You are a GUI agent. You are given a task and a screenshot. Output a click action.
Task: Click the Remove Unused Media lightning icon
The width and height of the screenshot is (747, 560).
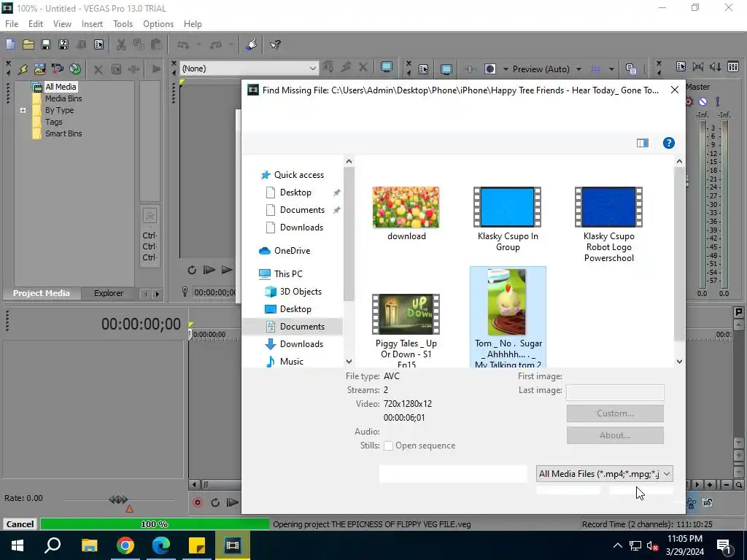(x=23, y=69)
